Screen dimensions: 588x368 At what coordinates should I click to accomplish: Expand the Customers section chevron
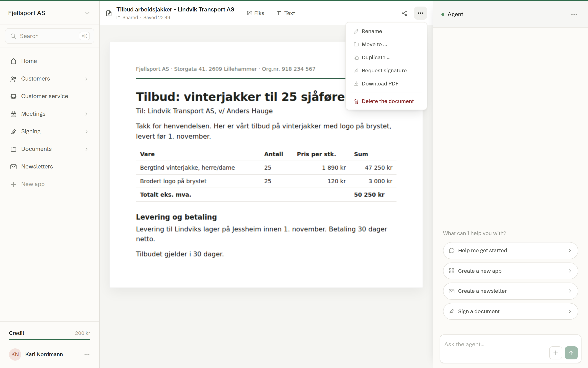(87, 79)
